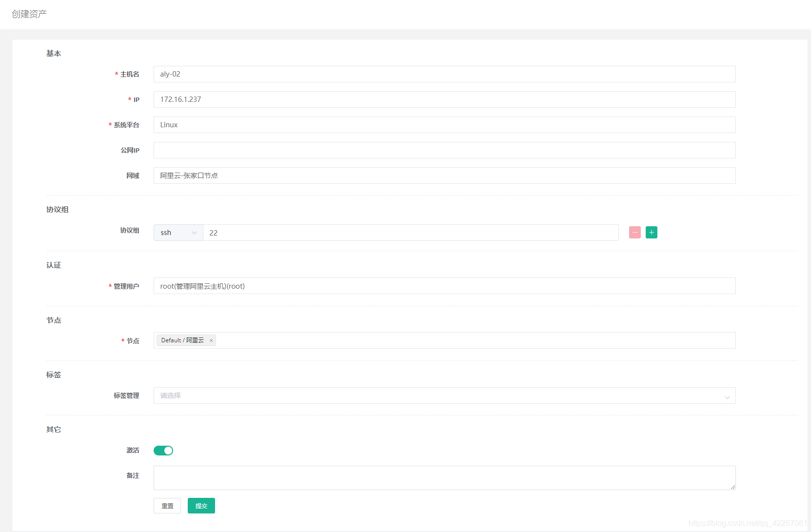
Task: Click the 基本 section heading
Action: click(54, 54)
